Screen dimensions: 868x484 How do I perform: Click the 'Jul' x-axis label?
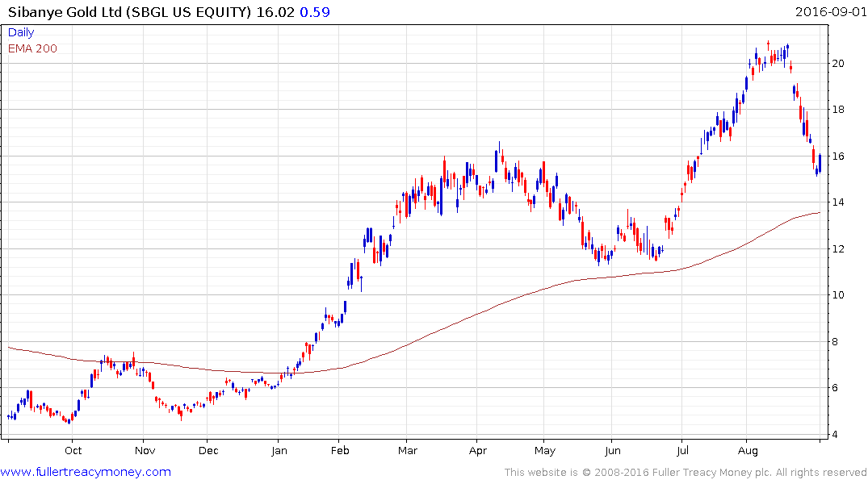coord(682,451)
